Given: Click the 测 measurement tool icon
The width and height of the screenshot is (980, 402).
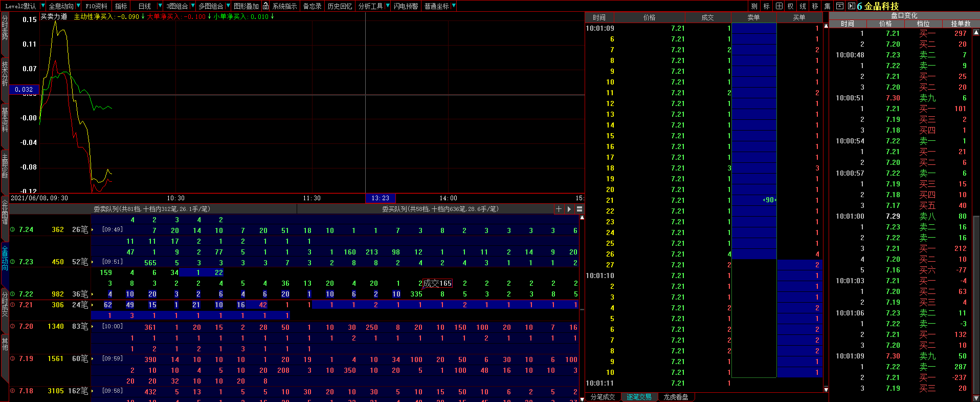Looking at the screenshot, I should (x=754, y=6).
